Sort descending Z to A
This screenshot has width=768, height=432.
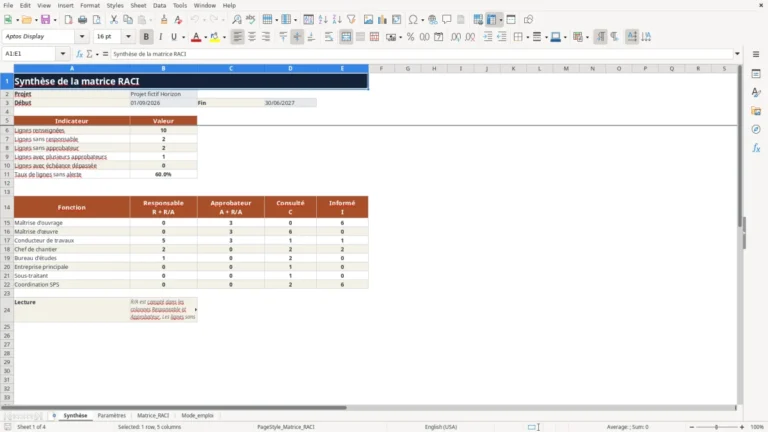tap(337, 20)
